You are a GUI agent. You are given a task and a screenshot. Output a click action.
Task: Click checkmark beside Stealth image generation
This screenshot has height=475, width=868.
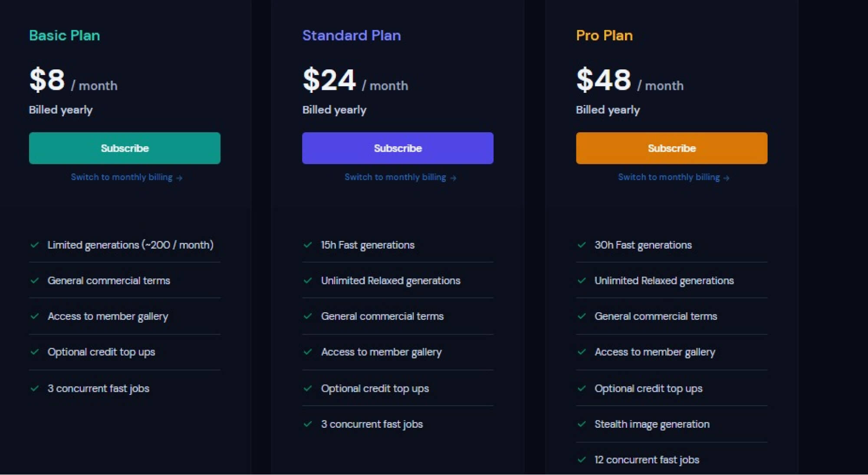582,424
